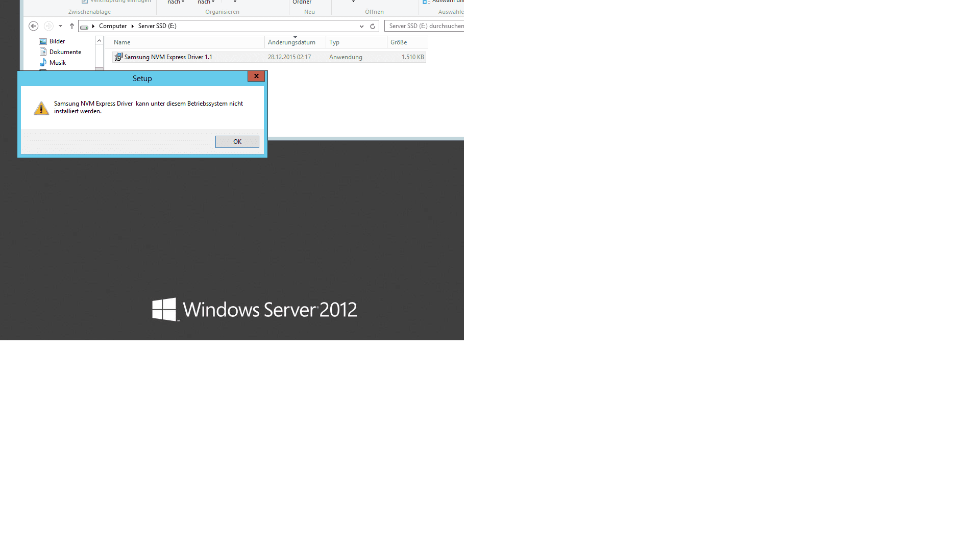Open the Verschieben nach dropdown in Organisieren
This screenshot has height=551, width=980.
[176, 2]
